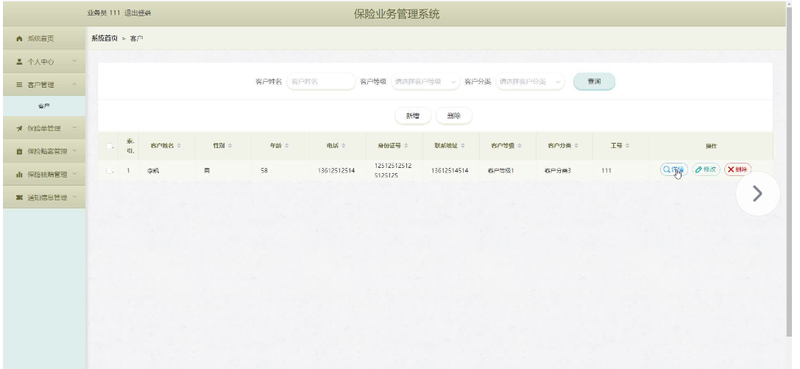Check the checkbox for row 1

pyautogui.click(x=109, y=171)
